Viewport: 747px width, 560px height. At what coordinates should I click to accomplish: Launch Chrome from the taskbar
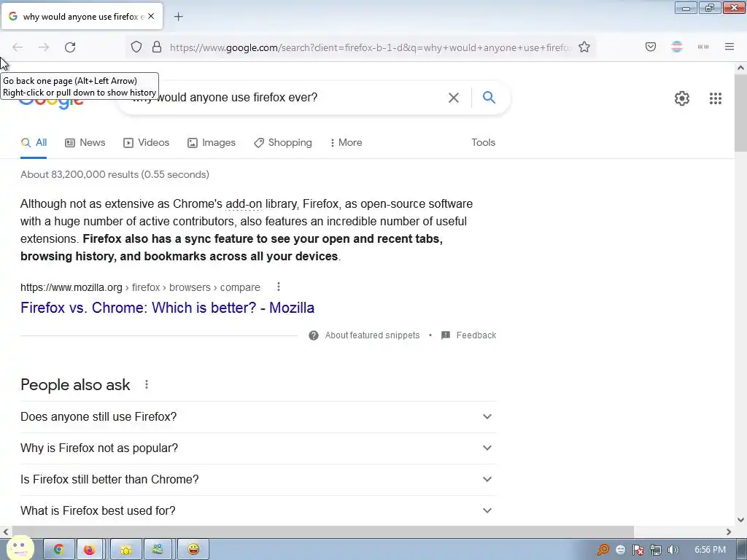(x=59, y=549)
